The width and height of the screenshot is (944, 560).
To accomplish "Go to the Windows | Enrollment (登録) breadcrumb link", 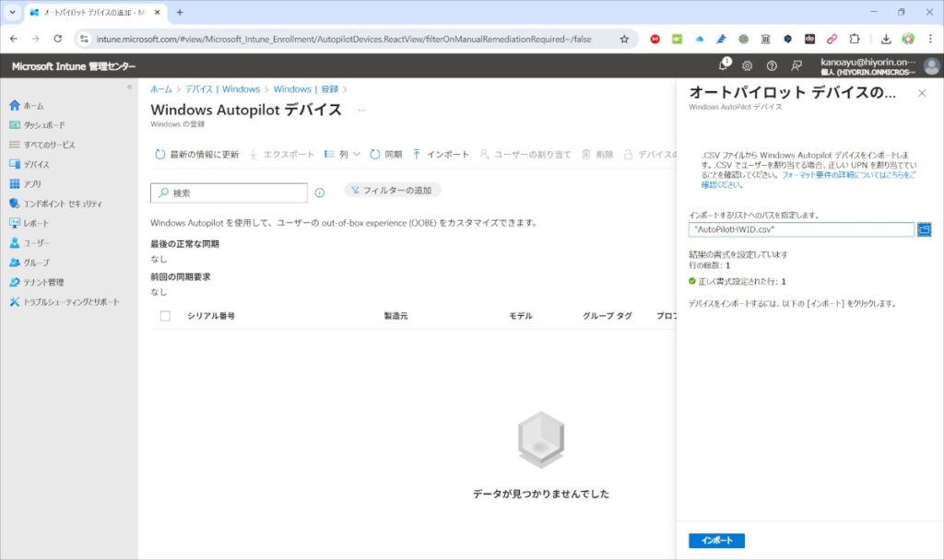I will (305, 89).
